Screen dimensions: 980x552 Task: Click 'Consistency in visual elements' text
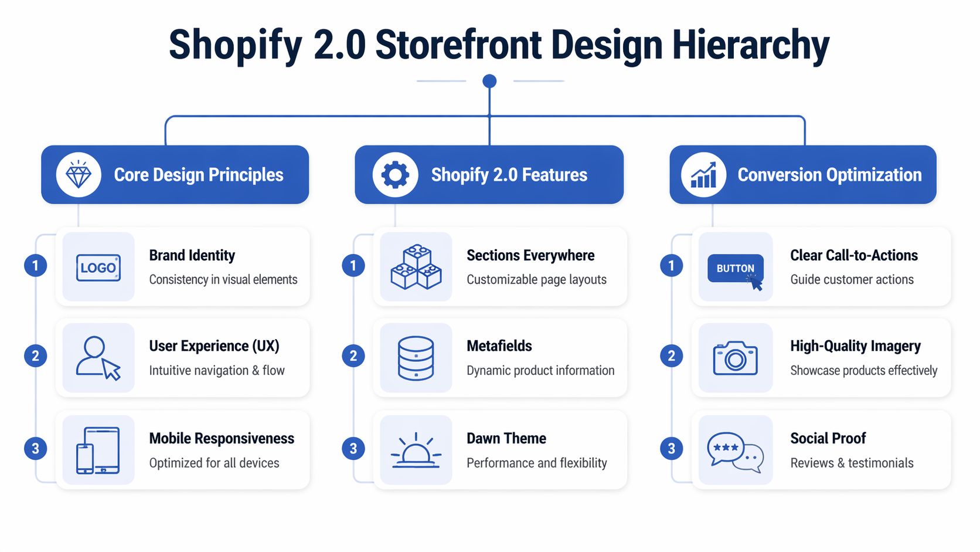pos(223,280)
